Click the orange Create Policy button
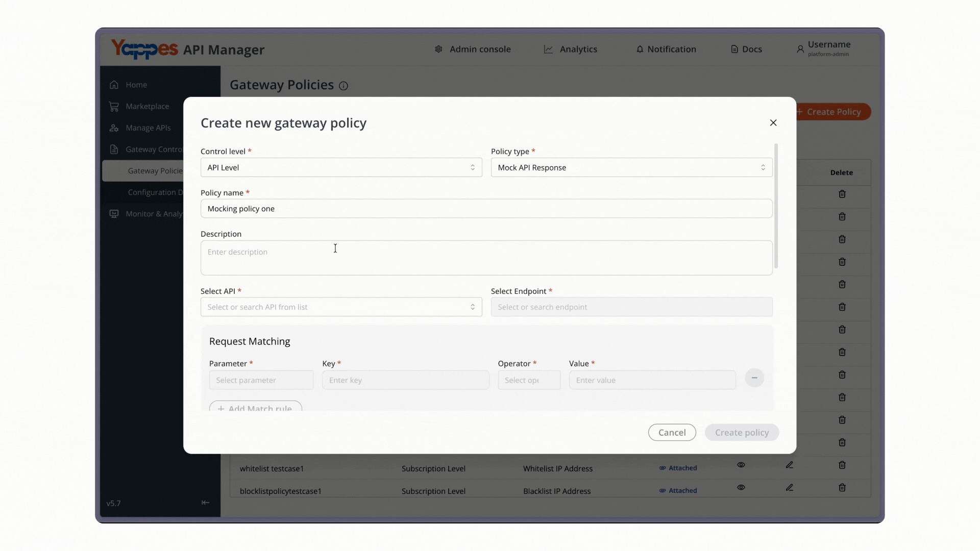Screen dimensions: 980x551 (834, 112)
